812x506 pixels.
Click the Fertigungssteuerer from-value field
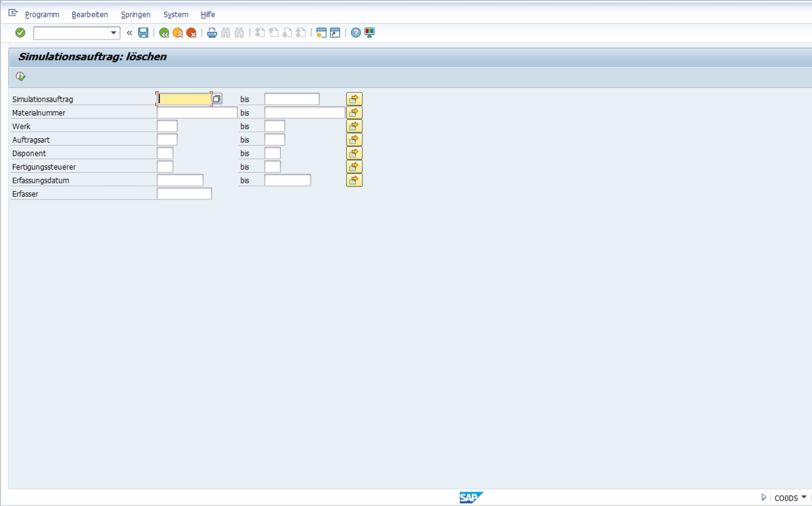click(165, 167)
